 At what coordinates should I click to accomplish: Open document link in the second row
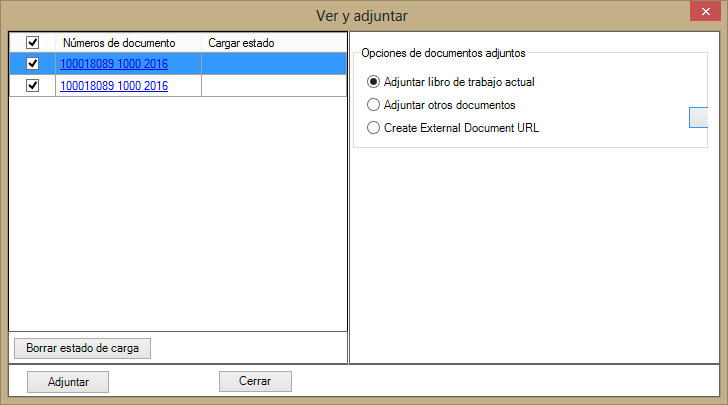point(114,86)
